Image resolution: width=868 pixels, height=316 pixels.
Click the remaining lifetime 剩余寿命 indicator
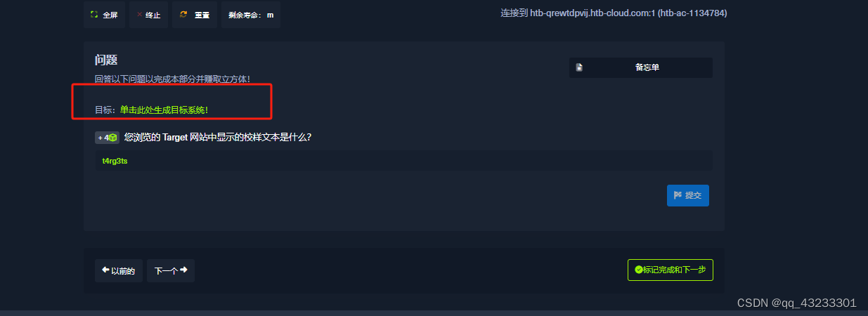(251, 14)
